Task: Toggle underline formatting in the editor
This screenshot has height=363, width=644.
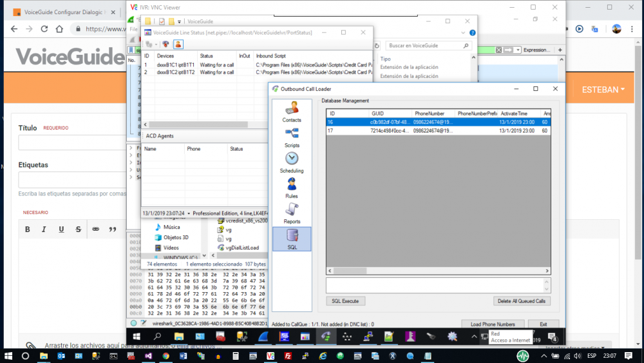Action: point(61,229)
